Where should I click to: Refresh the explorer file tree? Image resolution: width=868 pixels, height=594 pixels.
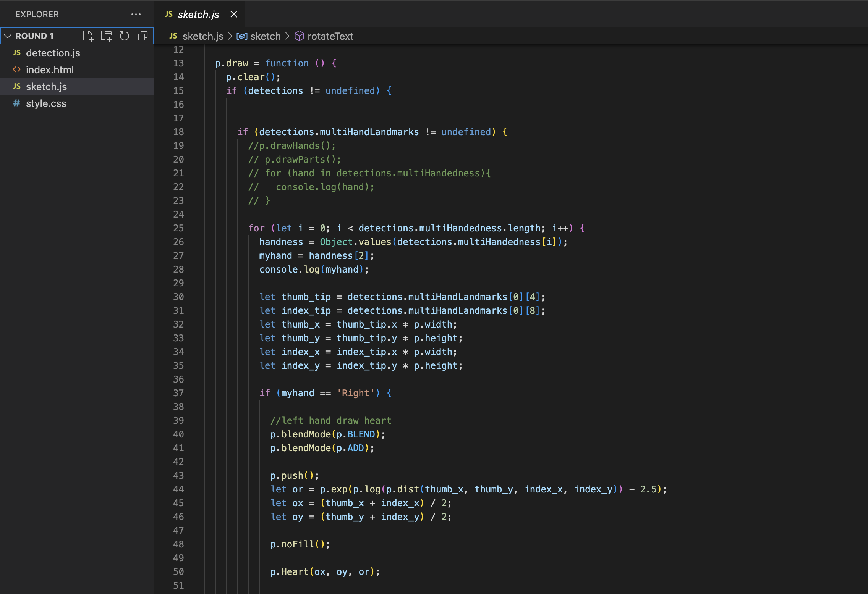(x=125, y=36)
